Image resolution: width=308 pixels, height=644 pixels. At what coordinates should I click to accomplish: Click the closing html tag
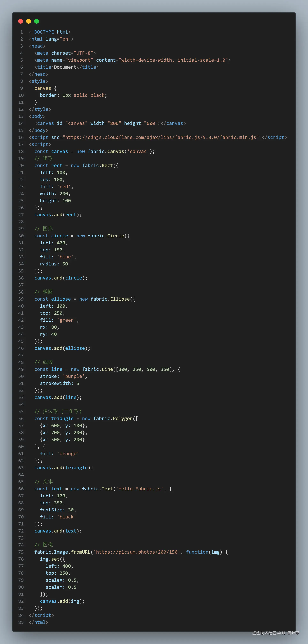tap(38, 622)
